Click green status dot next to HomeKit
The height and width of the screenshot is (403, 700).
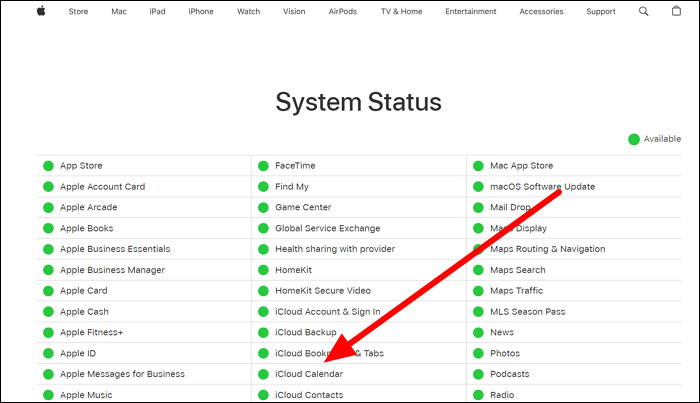coord(263,270)
